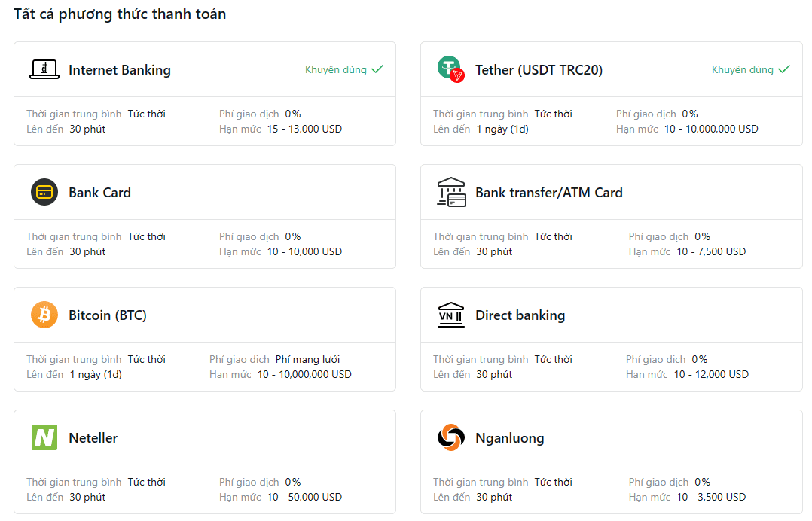Click the green checkmark on Internet Banking
The width and height of the screenshot is (812, 521).
click(377, 69)
